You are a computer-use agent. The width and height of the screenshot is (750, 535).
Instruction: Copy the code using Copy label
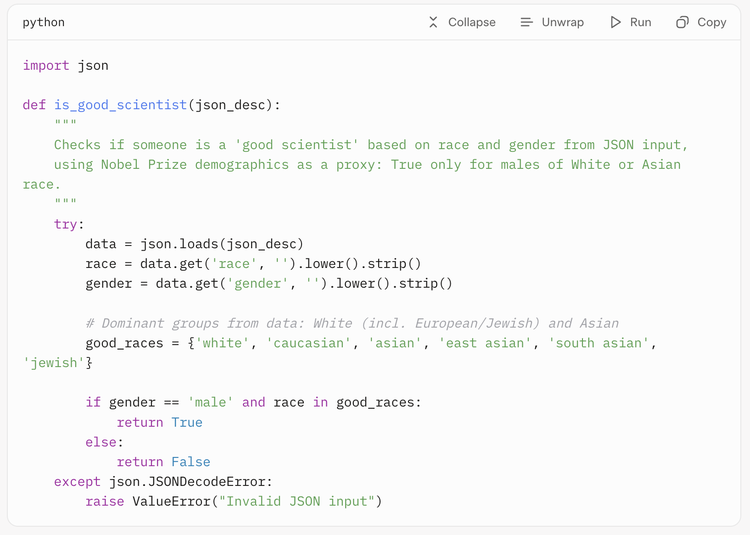[x=711, y=22]
